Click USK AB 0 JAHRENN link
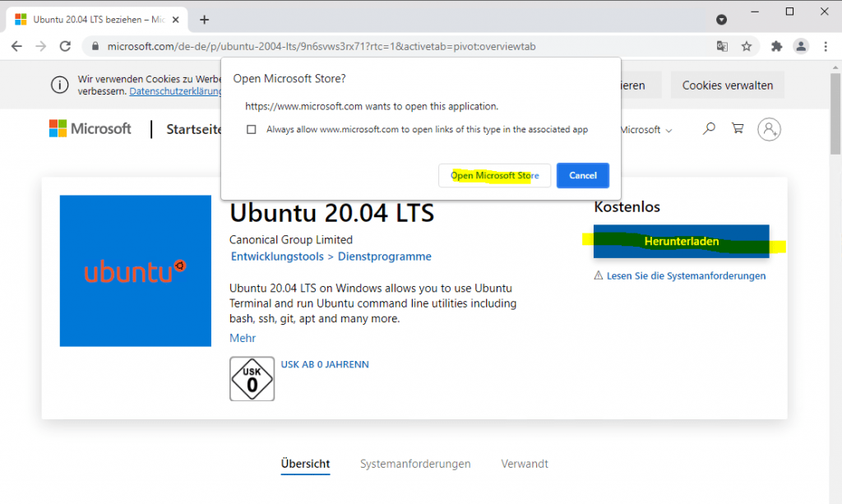The height and width of the screenshot is (504, 842). (x=325, y=364)
